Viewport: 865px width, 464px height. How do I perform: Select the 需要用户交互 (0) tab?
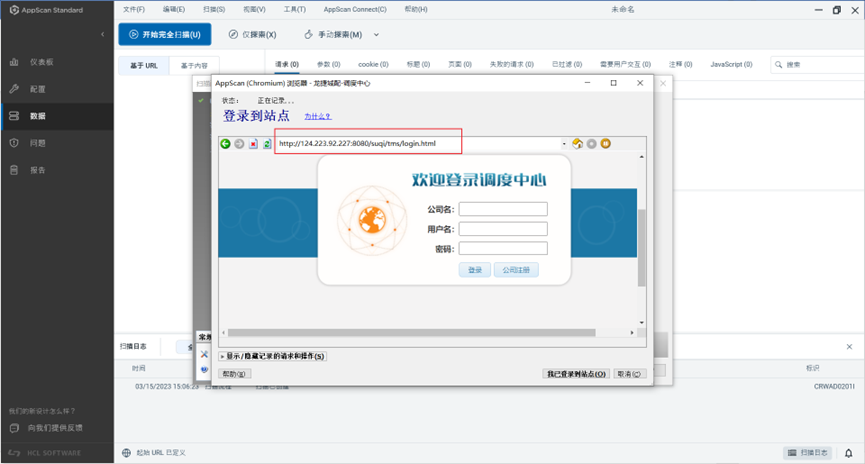[625, 65]
